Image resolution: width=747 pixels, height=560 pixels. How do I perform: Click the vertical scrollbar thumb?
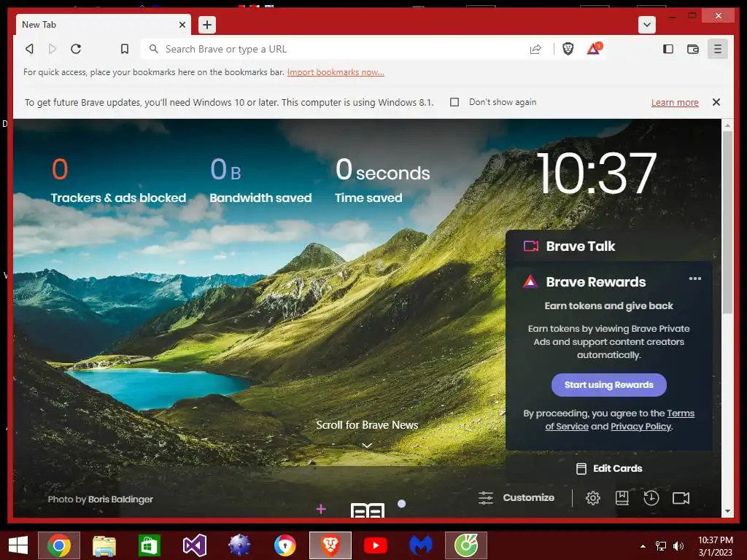pos(727,222)
